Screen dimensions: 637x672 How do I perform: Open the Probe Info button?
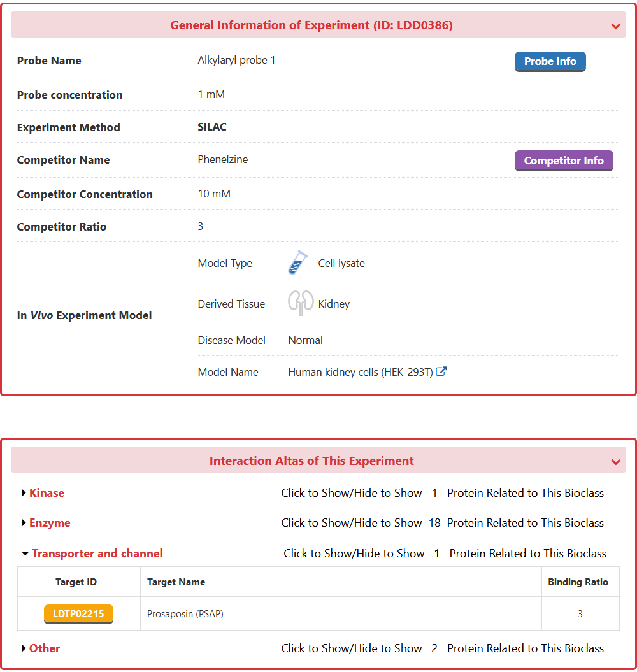tap(550, 61)
